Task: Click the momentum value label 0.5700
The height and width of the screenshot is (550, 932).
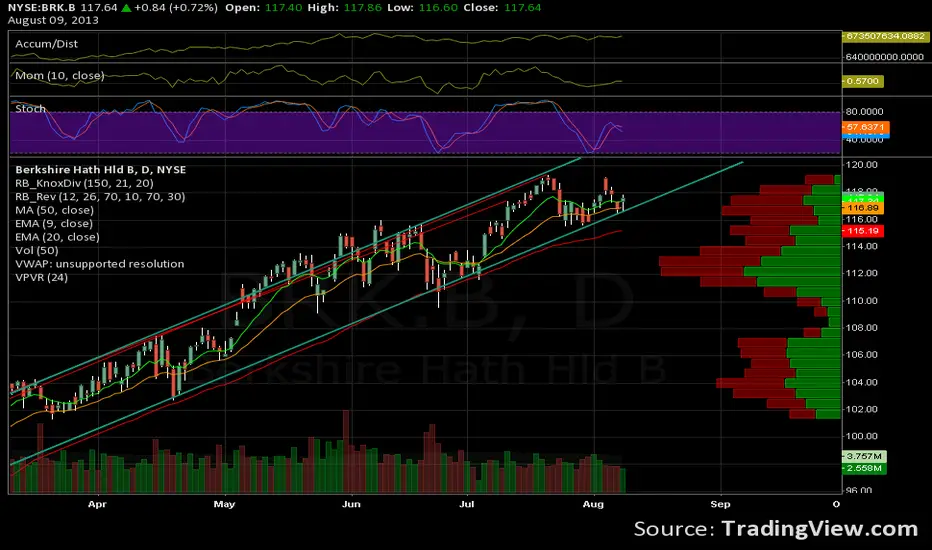Action: click(x=862, y=81)
